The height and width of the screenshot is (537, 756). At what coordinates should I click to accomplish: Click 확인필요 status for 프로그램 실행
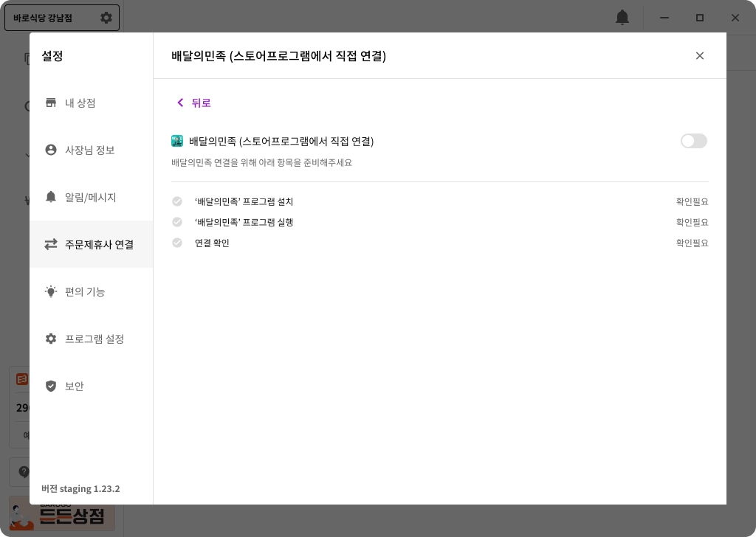point(692,222)
